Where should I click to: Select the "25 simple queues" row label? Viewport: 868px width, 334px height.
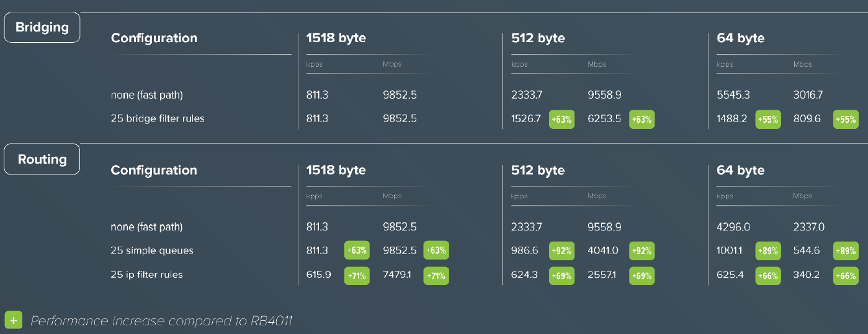152,250
